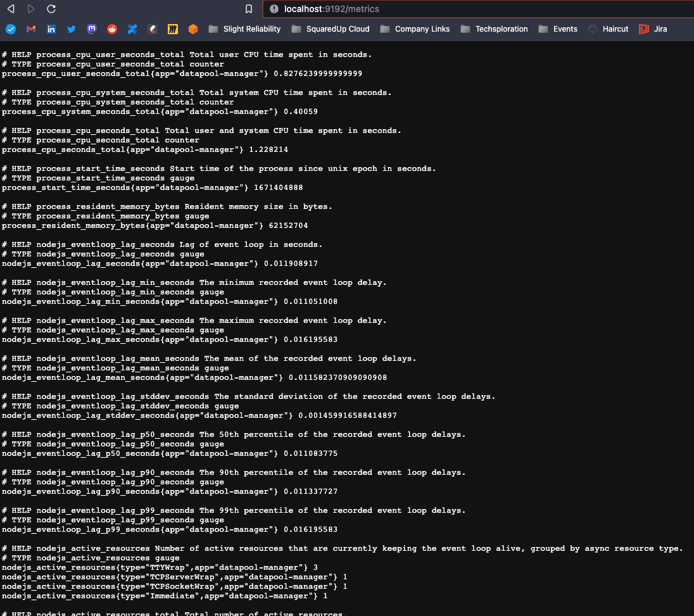Open the Mastodon bookmark
Image resolution: width=694 pixels, height=616 pixels.
point(91,29)
